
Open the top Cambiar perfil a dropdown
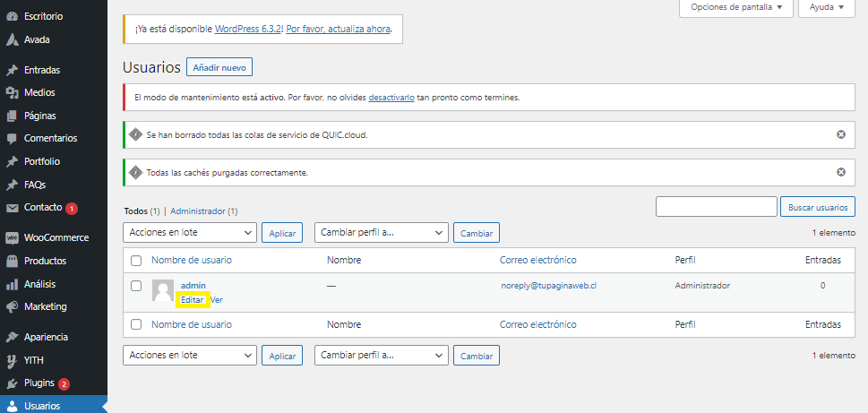point(381,232)
